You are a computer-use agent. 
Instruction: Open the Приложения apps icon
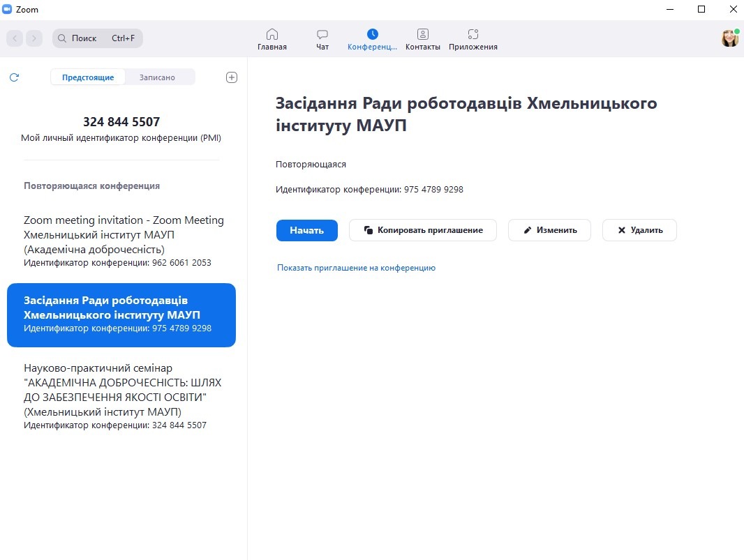coord(473,34)
